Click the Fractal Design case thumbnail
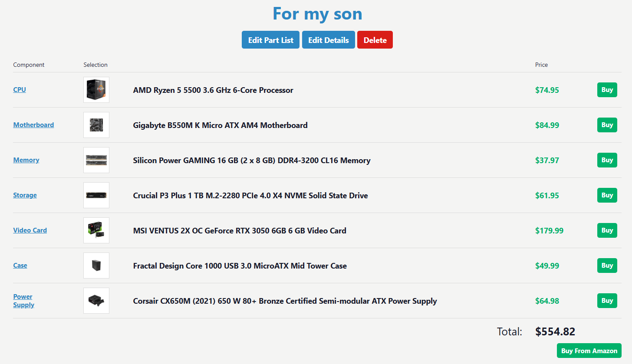 (96, 266)
